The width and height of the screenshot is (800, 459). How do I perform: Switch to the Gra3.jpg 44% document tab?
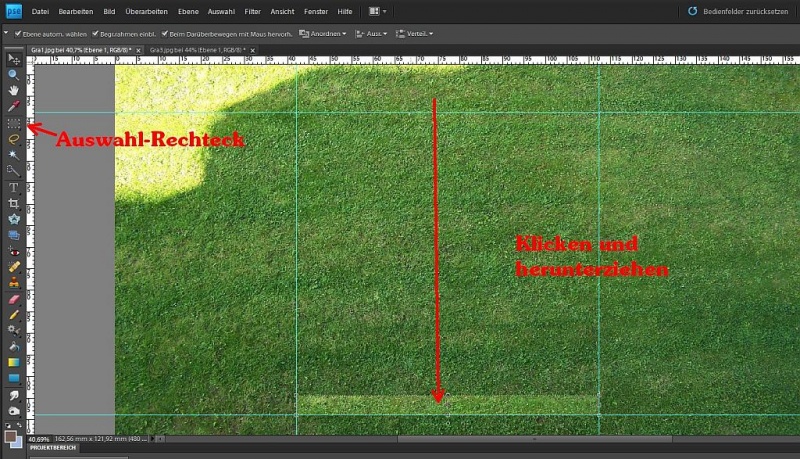point(197,50)
